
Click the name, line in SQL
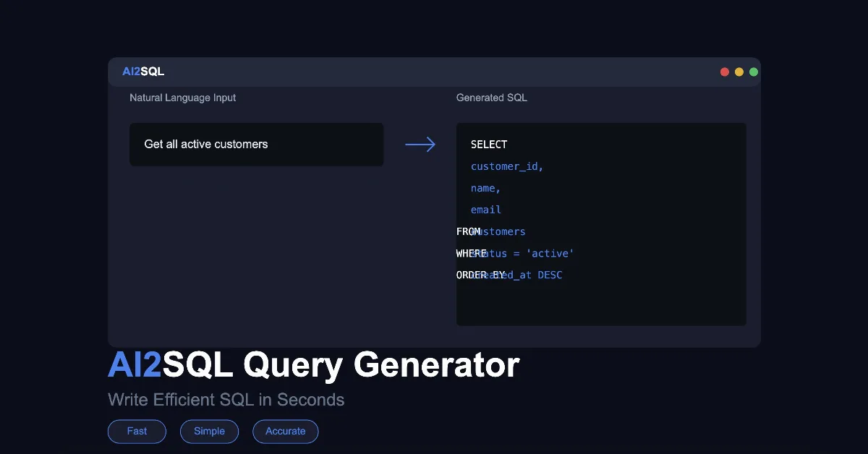(486, 188)
